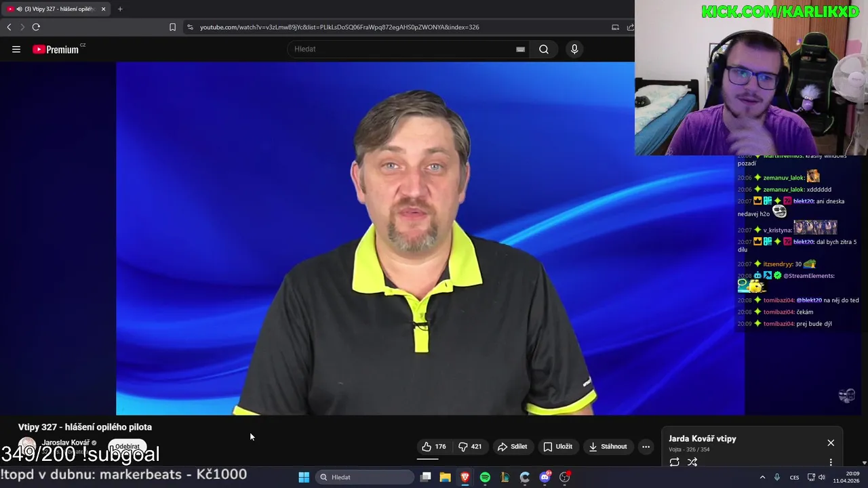Viewport: 868px width, 488px height.
Task: Expand hidden system tray icons chevron
Action: 762,477
